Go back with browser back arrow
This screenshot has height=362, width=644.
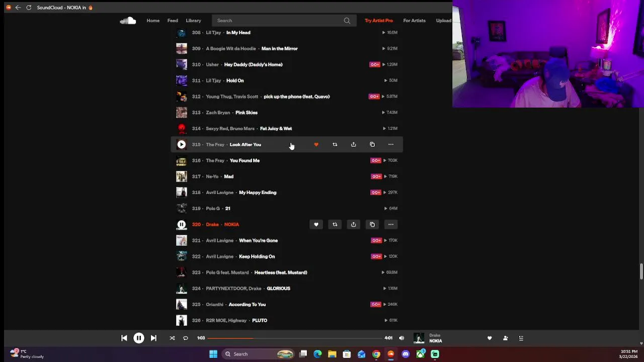point(18,8)
